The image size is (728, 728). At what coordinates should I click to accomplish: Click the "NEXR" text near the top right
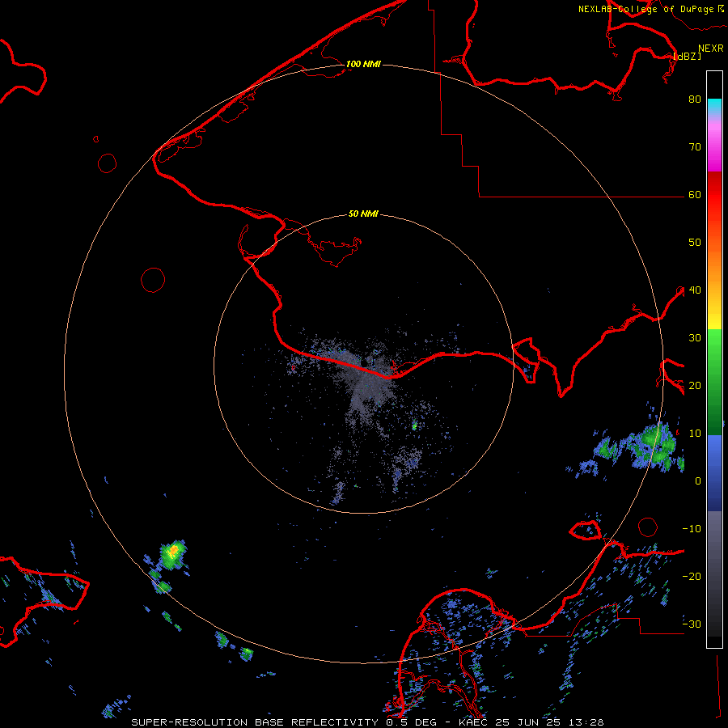click(711, 49)
